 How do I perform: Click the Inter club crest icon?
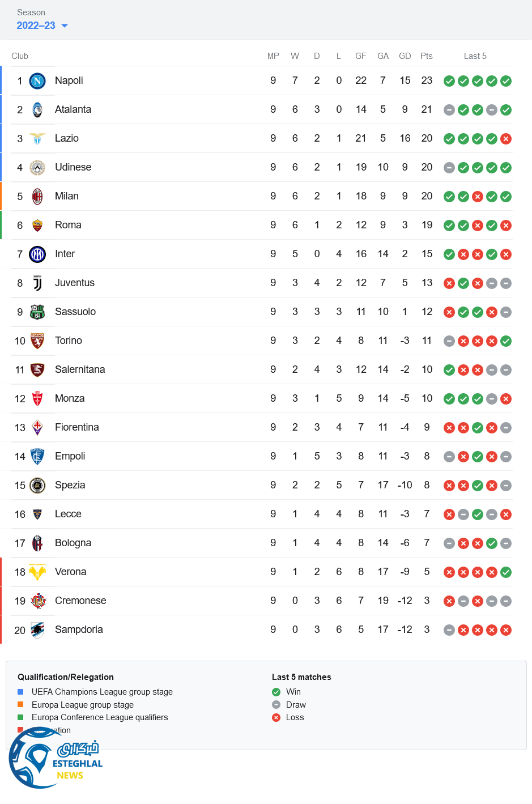(x=37, y=254)
